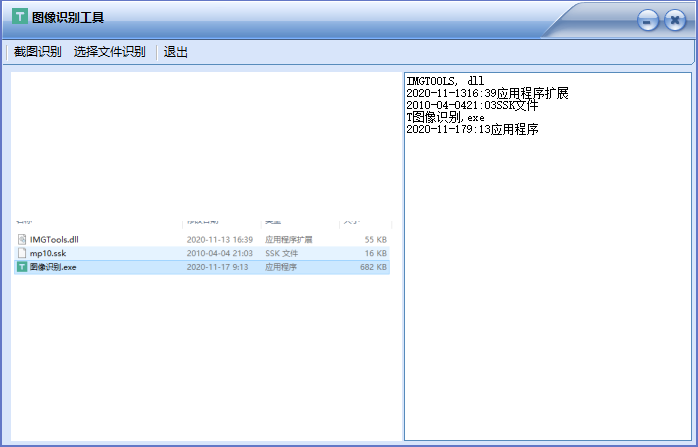Screen dimensions: 698x447
Task: Click the 截图识别 toolbar button
Action: click(37, 52)
